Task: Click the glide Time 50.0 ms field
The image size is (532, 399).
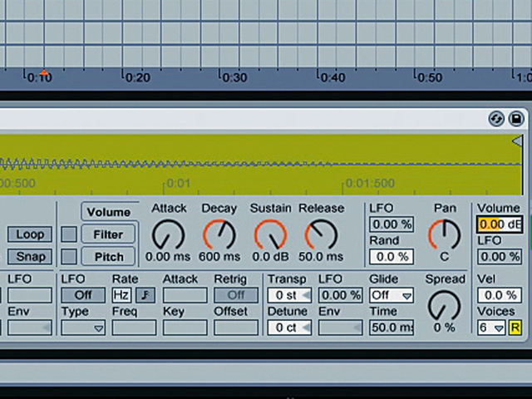Action: tap(392, 328)
